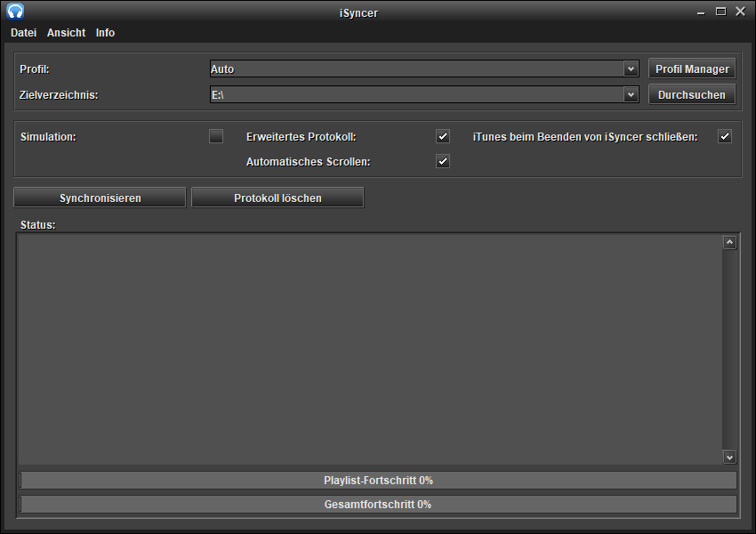756x534 pixels.
Task: Open the Profil Manager
Action: [x=692, y=69]
